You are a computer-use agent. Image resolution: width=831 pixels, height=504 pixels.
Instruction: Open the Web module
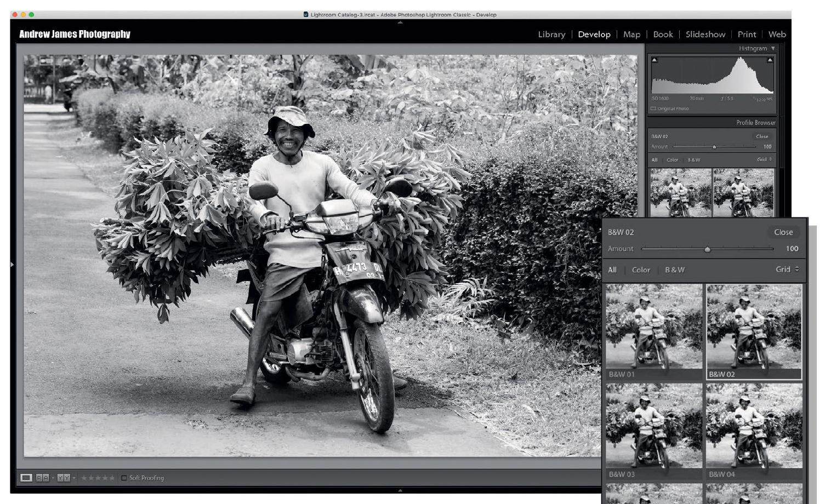[x=777, y=34]
